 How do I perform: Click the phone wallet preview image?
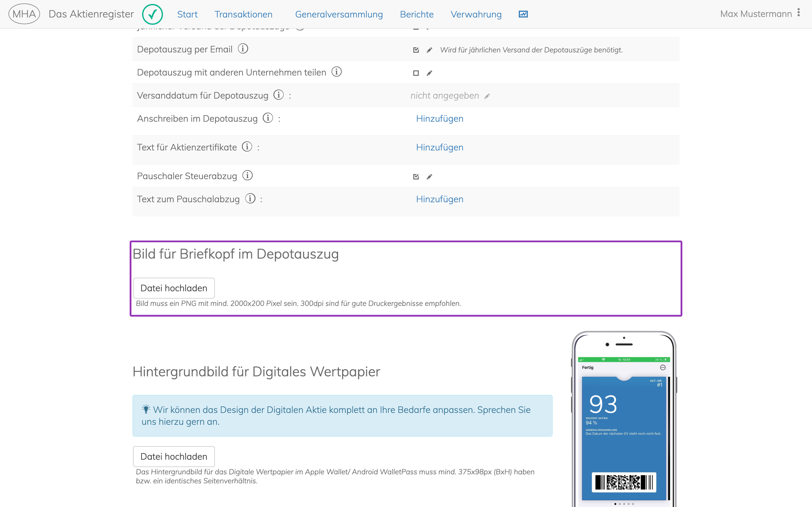point(624,419)
